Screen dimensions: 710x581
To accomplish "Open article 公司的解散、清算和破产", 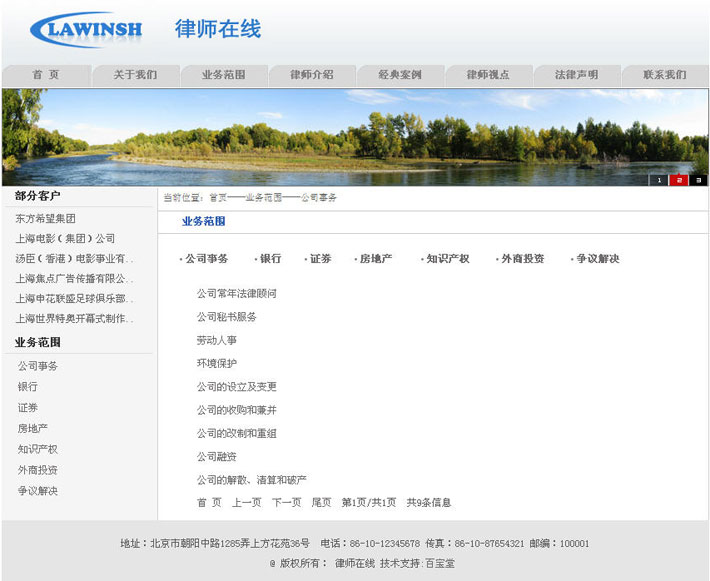I will click(251, 480).
